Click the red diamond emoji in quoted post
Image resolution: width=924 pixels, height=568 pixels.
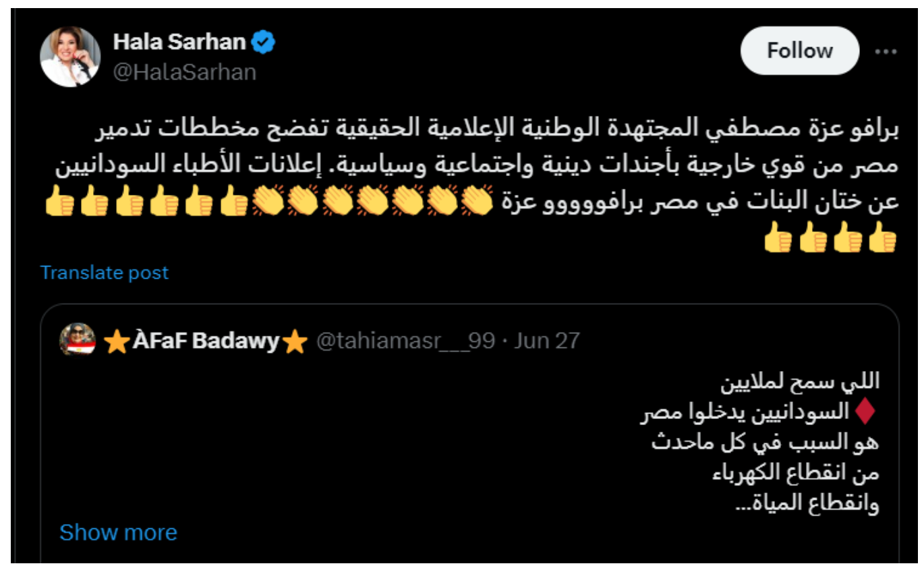pyautogui.click(x=866, y=411)
